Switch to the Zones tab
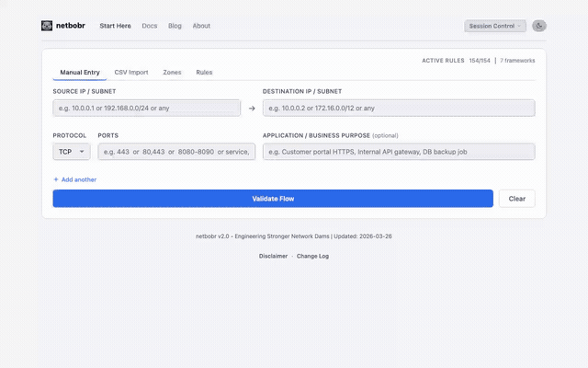 [x=172, y=72]
